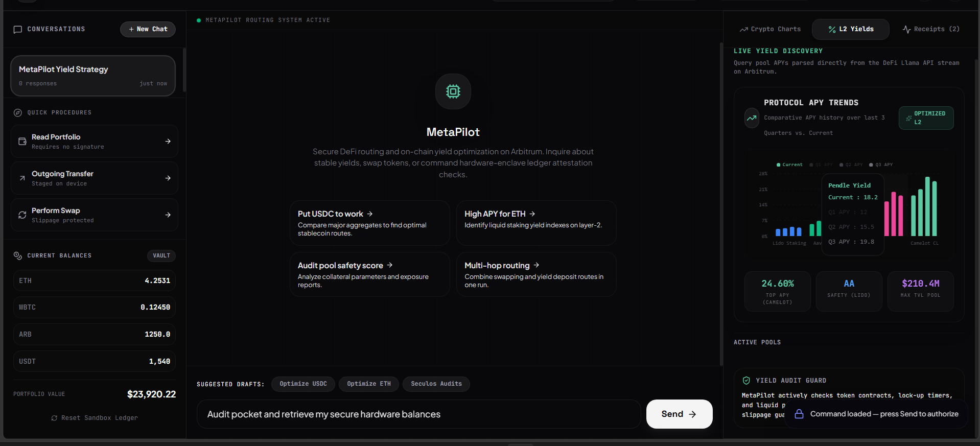
Task: Click the blue Lido Staking chart bars
Action: 788,232
